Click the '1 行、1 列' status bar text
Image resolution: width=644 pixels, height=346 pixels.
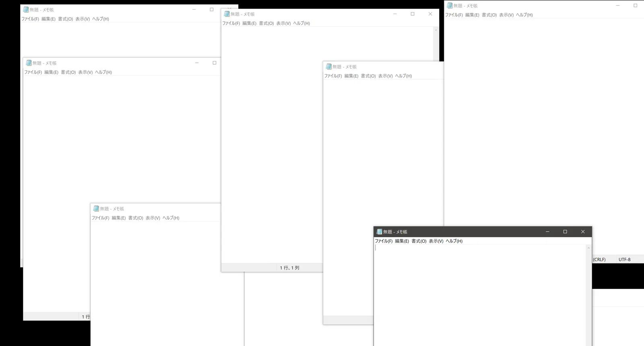[289, 268]
